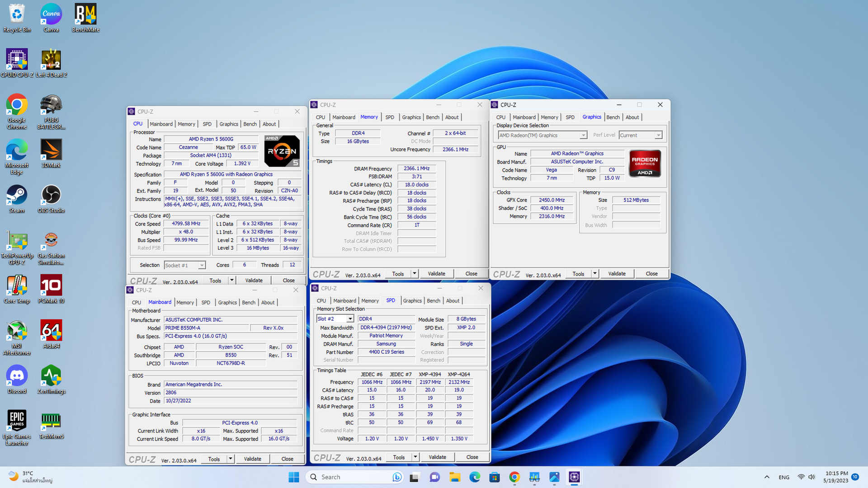Show hidden system tray icons
Screen dimensions: 868x488
(x=767, y=477)
